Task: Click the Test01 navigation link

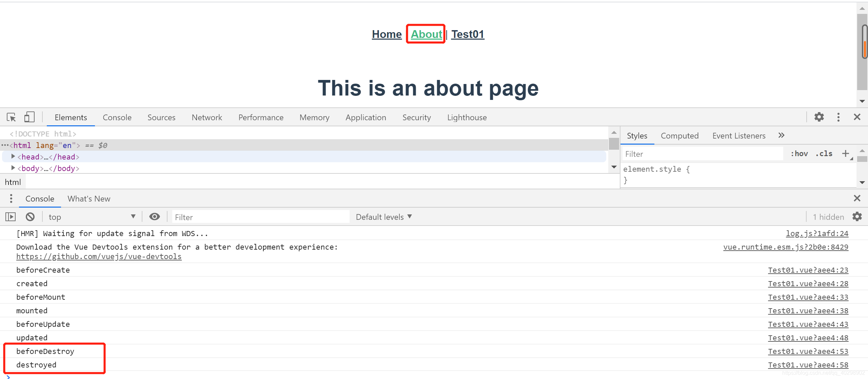Action: point(468,34)
